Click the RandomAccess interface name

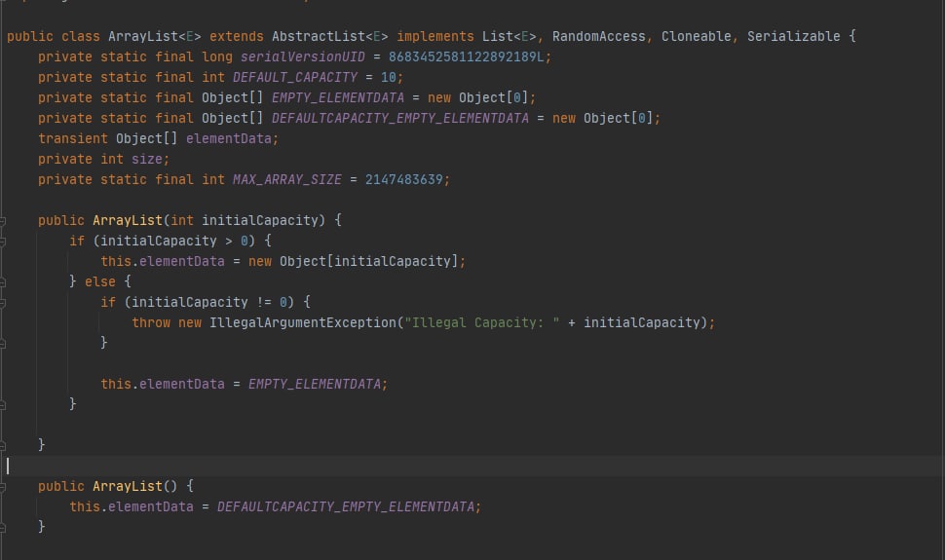(599, 36)
